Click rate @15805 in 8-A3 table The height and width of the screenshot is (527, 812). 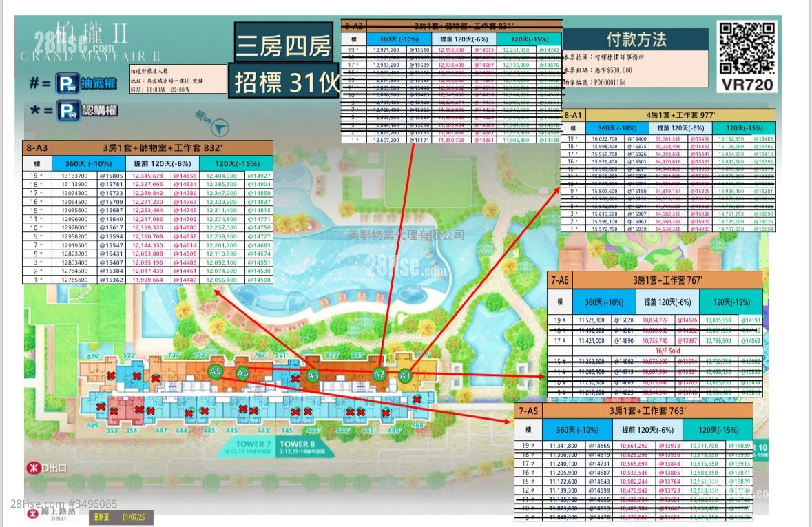[112, 176]
